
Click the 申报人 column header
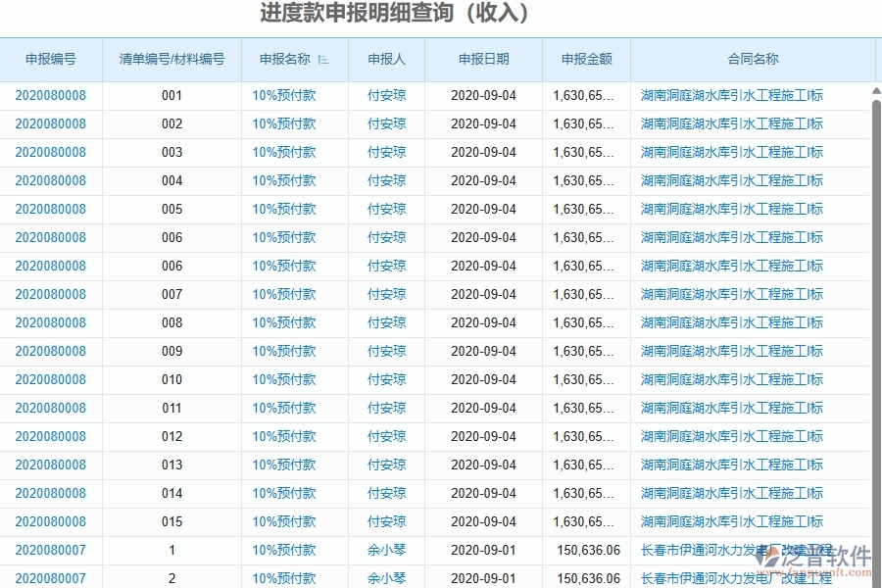click(x=385, y=59)
